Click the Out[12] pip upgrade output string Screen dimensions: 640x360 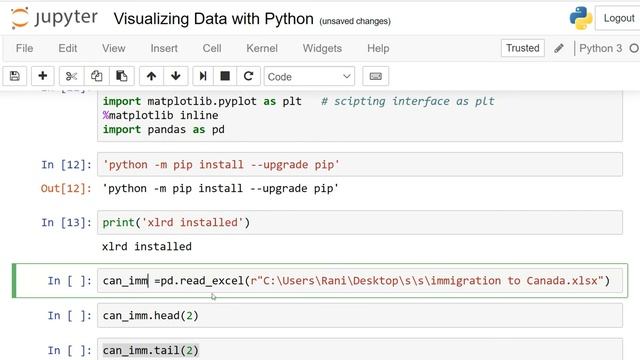click(220, 189)
